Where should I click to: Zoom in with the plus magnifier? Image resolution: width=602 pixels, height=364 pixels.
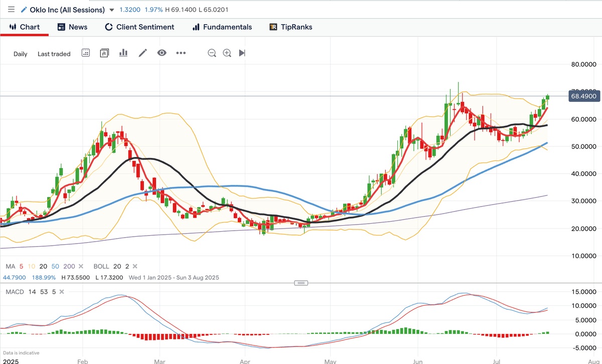(x=227, y=53)
